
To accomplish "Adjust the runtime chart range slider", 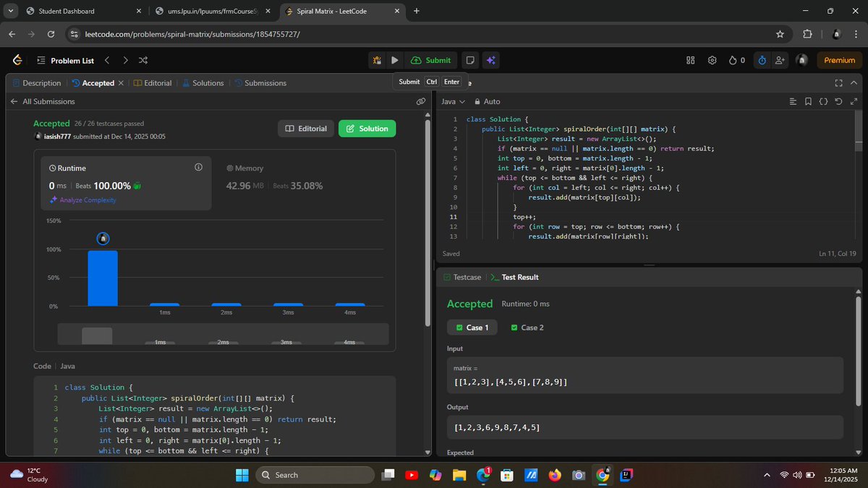I will [x=98, y=335].
